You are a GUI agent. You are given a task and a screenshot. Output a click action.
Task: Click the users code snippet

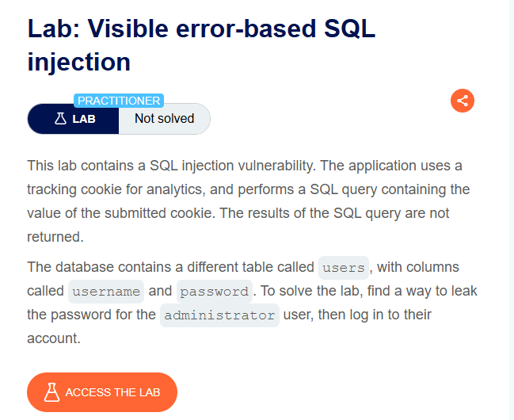[344, 268]
